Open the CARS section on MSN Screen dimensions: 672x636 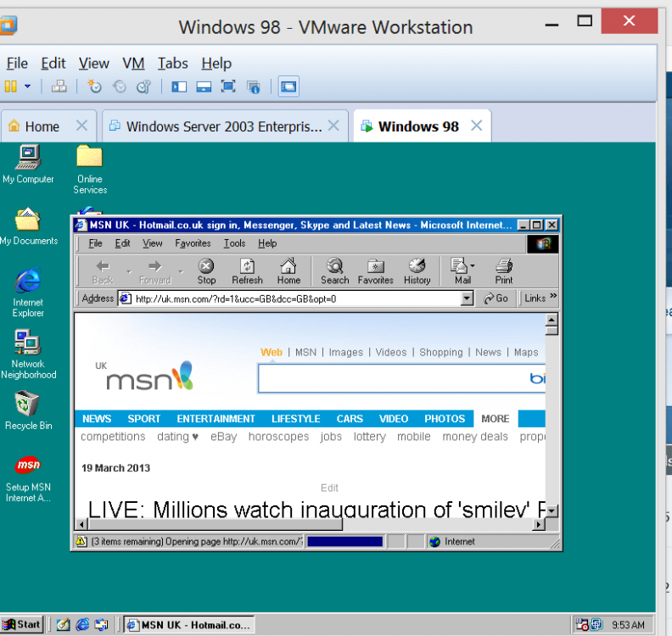pos(350,418)
